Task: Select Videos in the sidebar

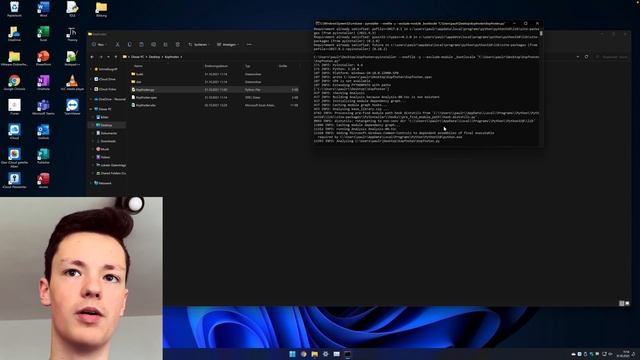Action: [103, 157]
